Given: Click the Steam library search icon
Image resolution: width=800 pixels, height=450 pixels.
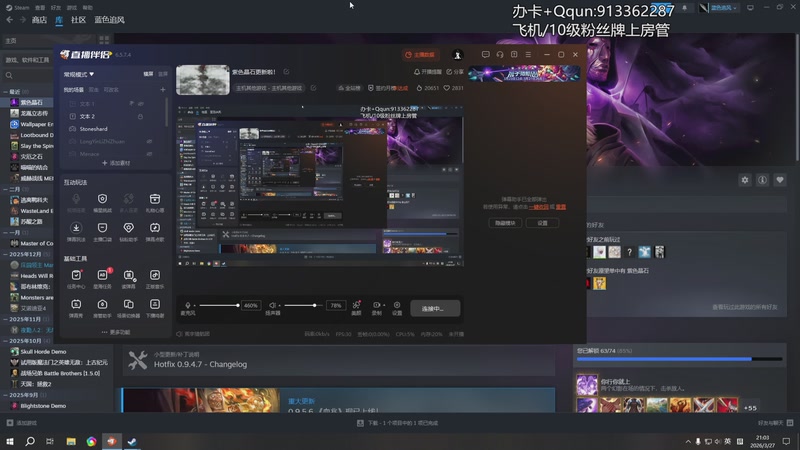Looking at the screenshot, I should click(x=9, y=76).
